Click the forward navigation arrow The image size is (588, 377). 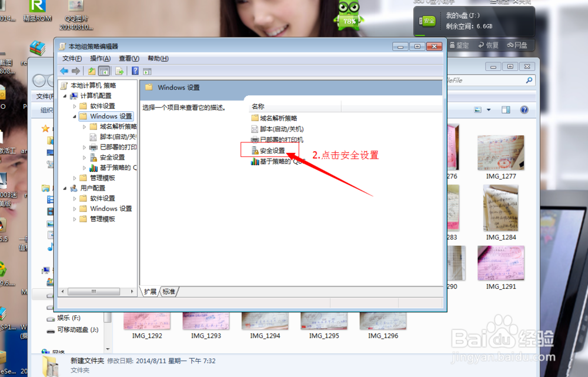(75, 71)
